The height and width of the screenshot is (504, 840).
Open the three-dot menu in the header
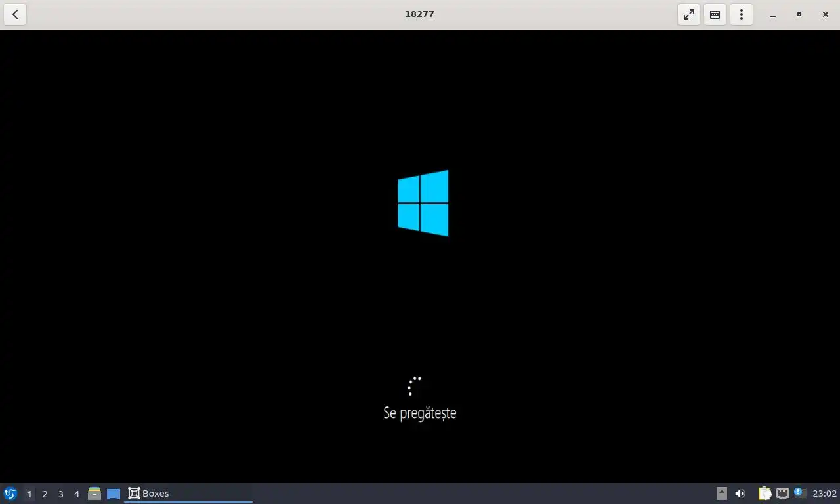coord(742,14)
